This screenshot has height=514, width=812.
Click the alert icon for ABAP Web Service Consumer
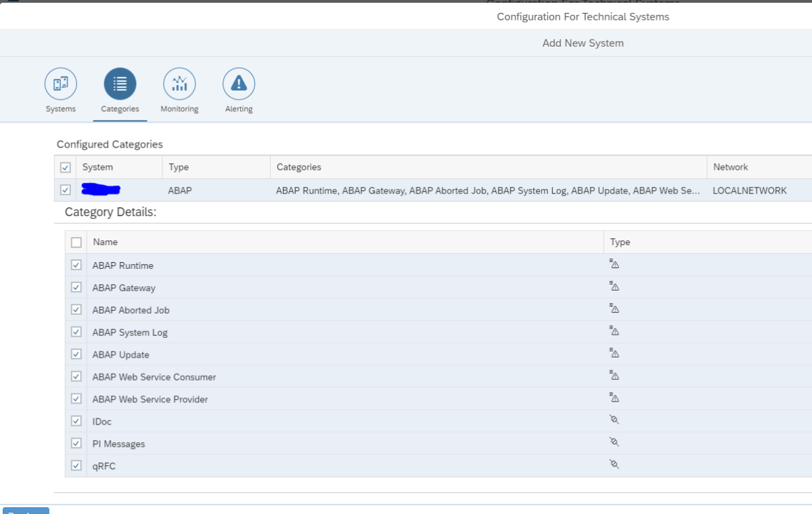613,375
